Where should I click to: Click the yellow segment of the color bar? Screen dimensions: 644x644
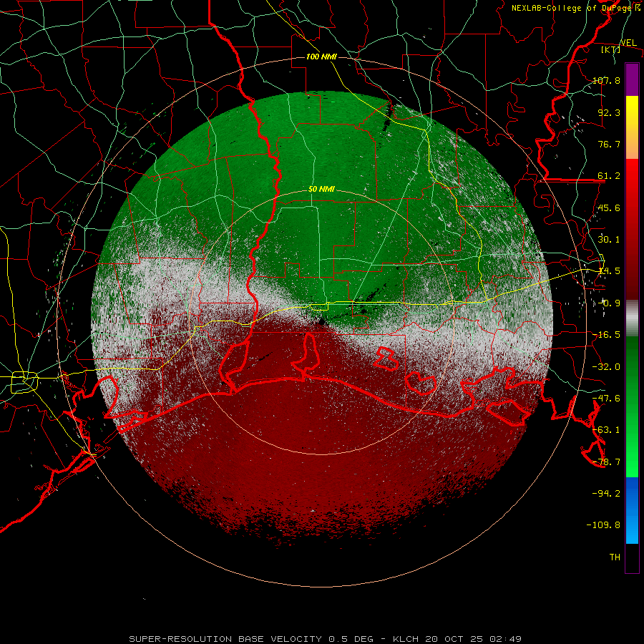[x=632, y=127]
